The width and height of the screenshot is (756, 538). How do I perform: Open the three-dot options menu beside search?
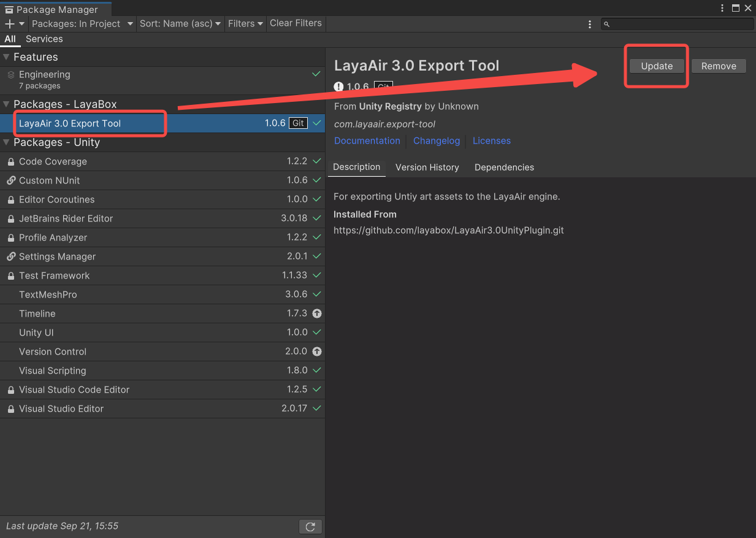tap(590, 24)
